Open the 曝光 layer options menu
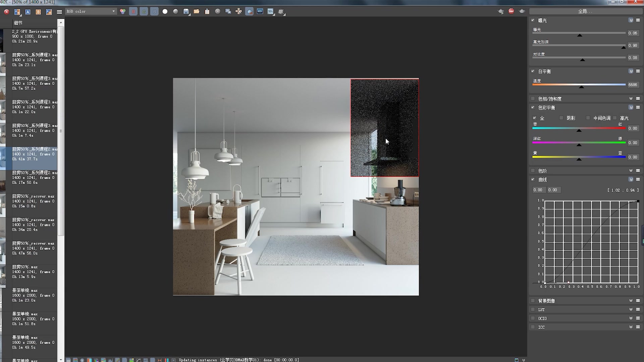 [638, 20]
